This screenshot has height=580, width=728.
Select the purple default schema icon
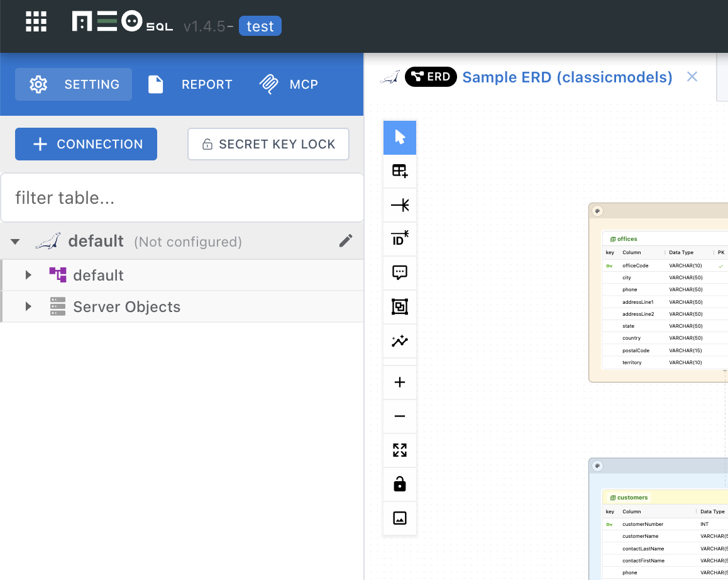coord(58,275)
